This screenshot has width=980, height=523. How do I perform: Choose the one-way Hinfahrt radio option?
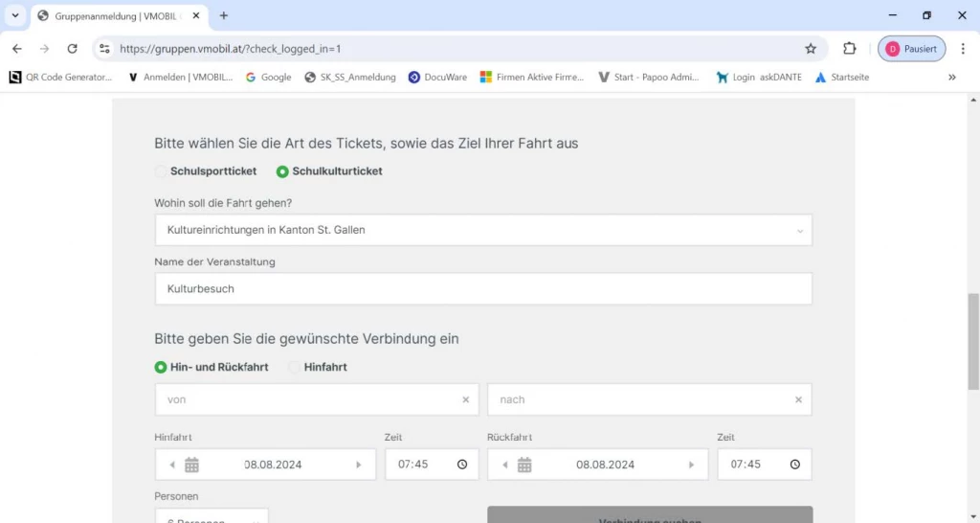(x=295, y=367)
